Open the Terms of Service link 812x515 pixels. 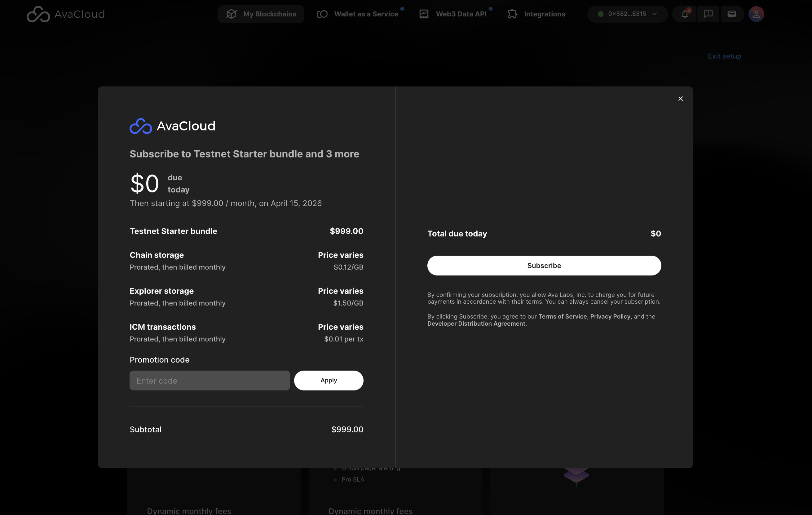point(562,316)
